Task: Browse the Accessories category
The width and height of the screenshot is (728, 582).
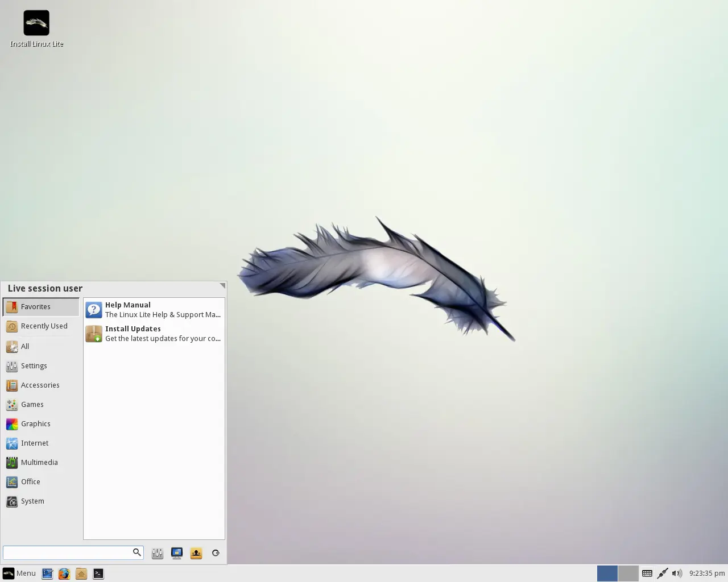Action: [41, 385]
